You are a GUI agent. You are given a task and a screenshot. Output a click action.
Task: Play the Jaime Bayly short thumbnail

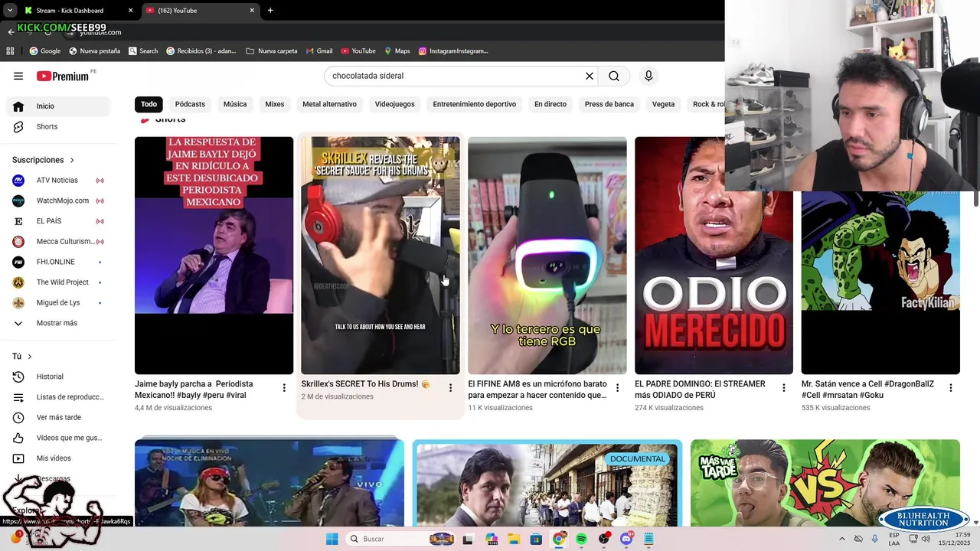pos(214,256)
